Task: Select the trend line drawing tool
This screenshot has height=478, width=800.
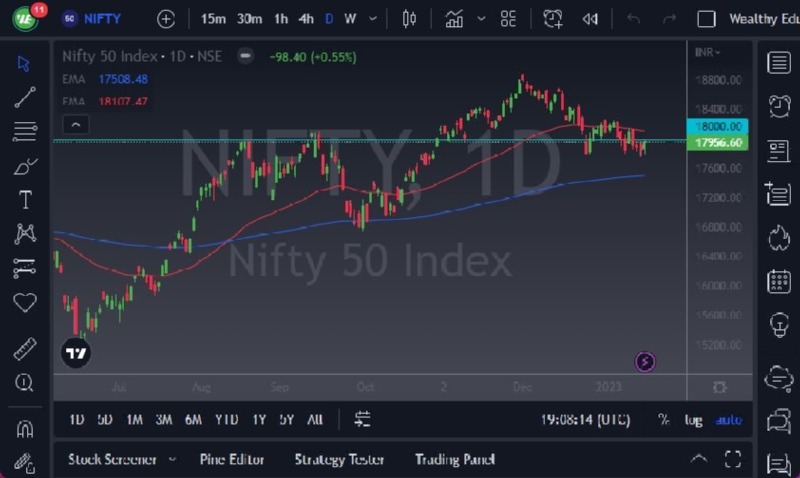Action: pyautogui.click(x=24, y=97)
